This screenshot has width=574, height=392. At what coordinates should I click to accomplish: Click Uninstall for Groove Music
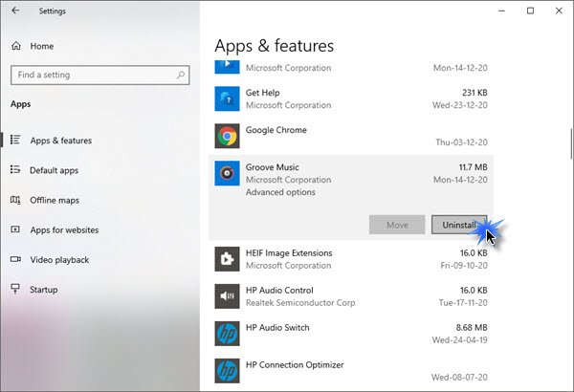(x=459, y=225)
